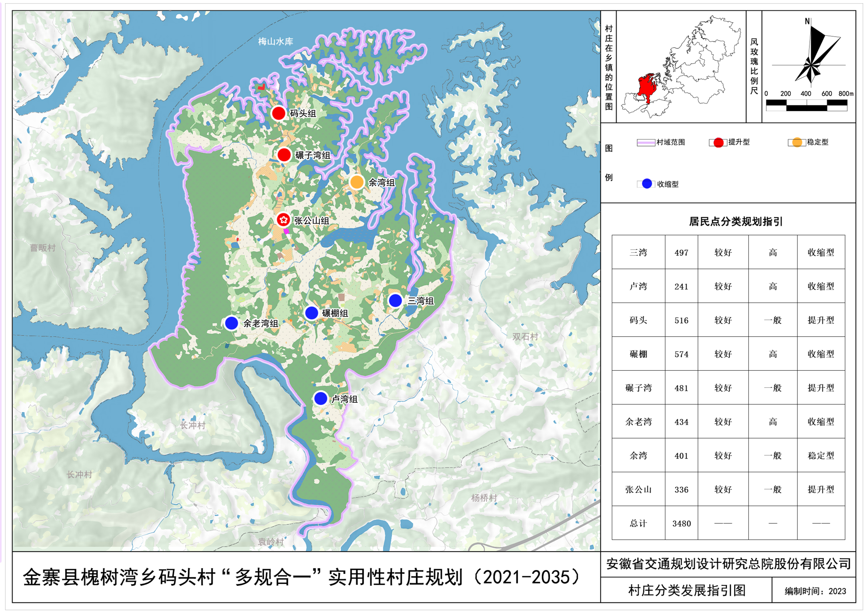Click the 卢湾 name cell in table
This screenshot has height=613, width=868.
[x=638, y=286]
